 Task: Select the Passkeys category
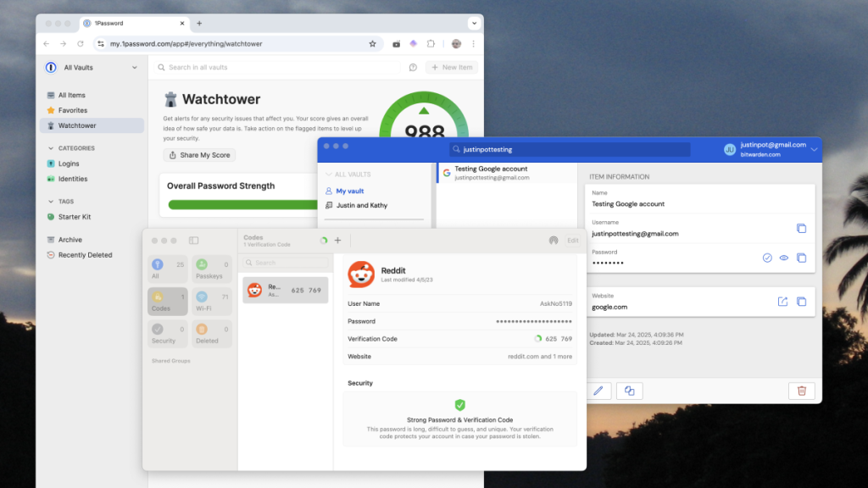(x=212, y=269)
